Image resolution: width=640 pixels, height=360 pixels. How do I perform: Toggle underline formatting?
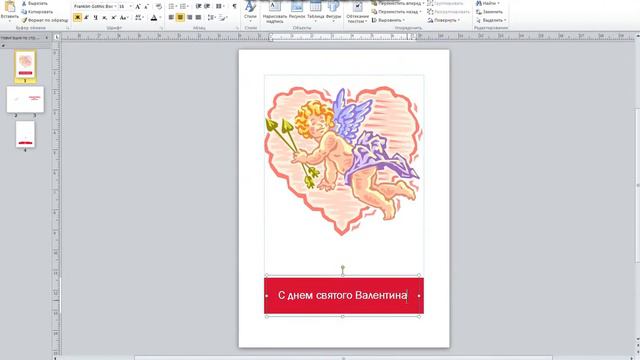(95, 18)
